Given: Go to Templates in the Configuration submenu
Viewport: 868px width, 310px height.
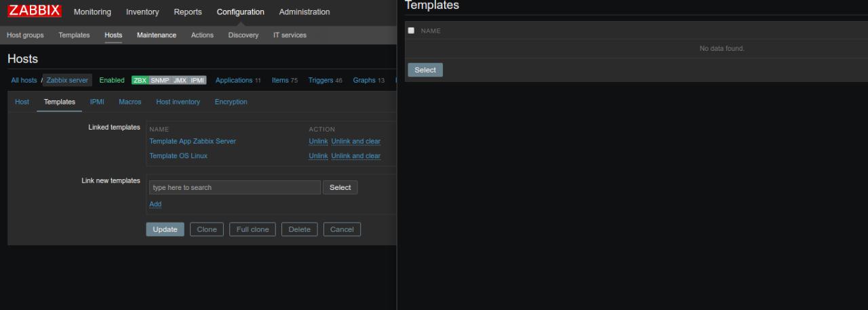Looking at the screenshot, I should tap(74, 35).
